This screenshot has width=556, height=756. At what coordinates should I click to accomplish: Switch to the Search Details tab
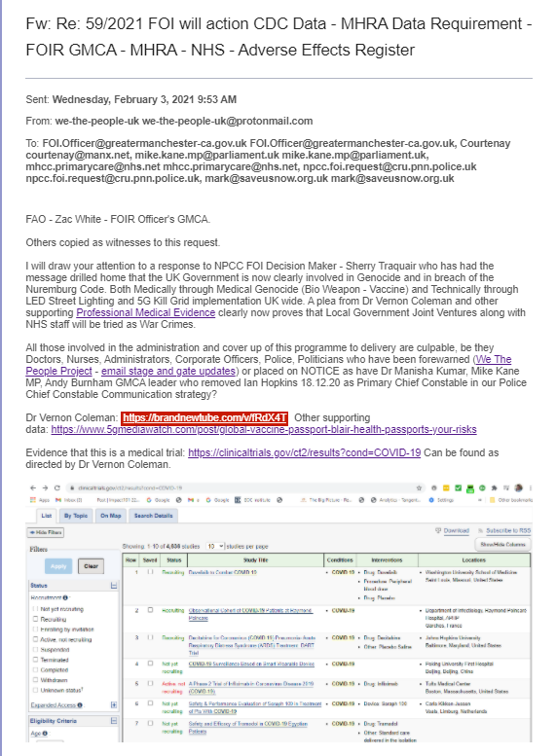tap(153, 516)
